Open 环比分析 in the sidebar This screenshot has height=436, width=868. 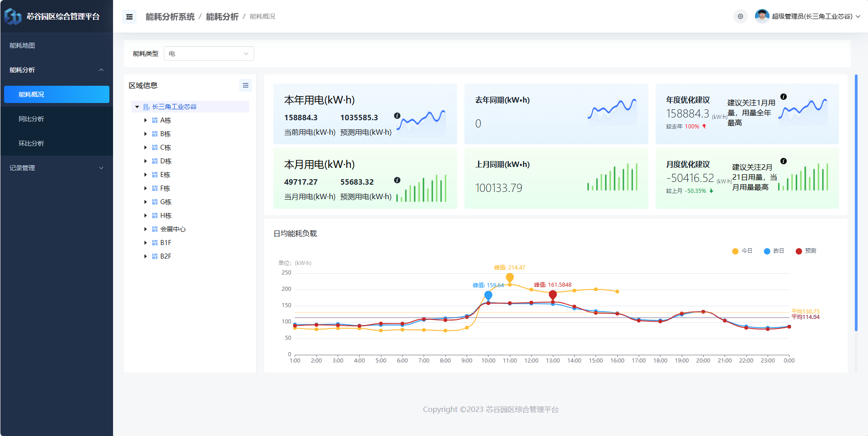[x=31, y=143]
